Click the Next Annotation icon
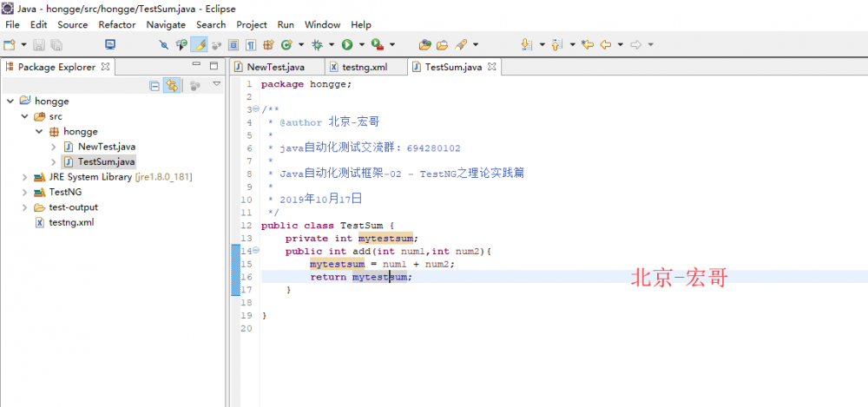Screen dimensions: 868x407 pyautogui.click(x=526, y=44)
